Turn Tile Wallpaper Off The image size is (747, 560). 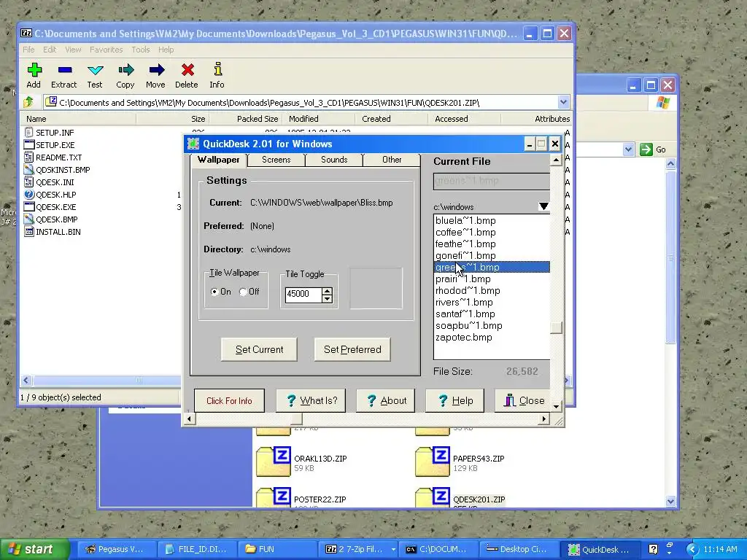243,292
